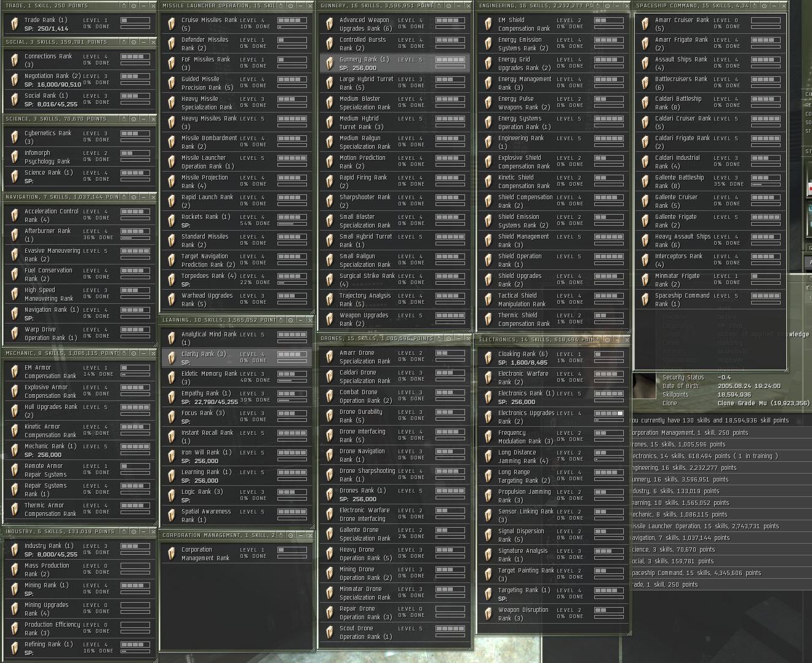This screenshot has width=812, height=663.
Task: Click the circle icon in Industry window header
Action: coord(133,531)
